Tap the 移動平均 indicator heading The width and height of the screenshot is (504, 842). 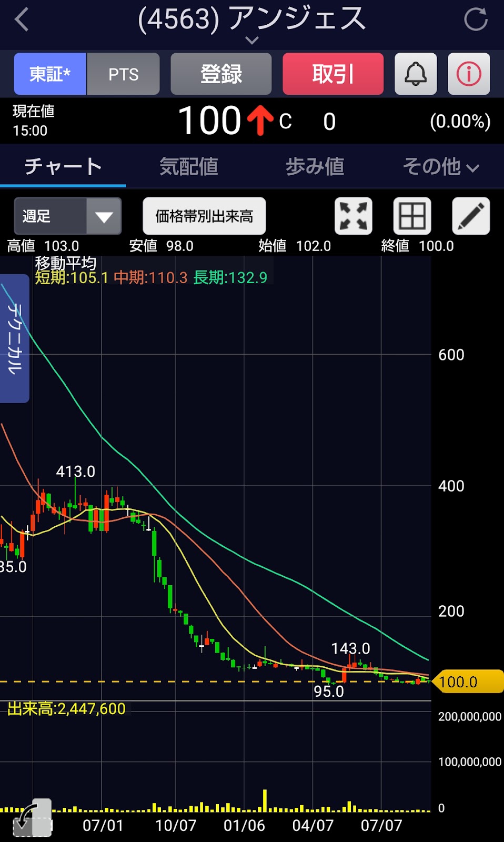click(x=66, y=263)
